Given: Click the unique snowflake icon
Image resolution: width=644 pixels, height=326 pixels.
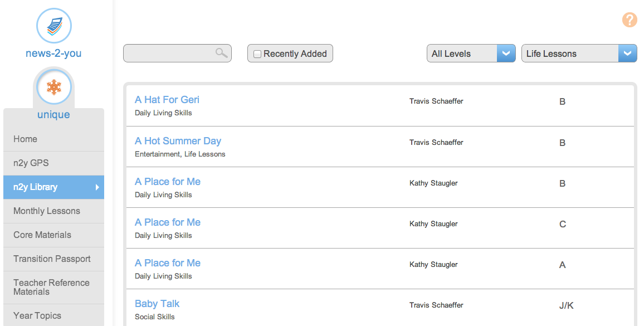Looking at the screenshot, I should [x=54, y=87].
